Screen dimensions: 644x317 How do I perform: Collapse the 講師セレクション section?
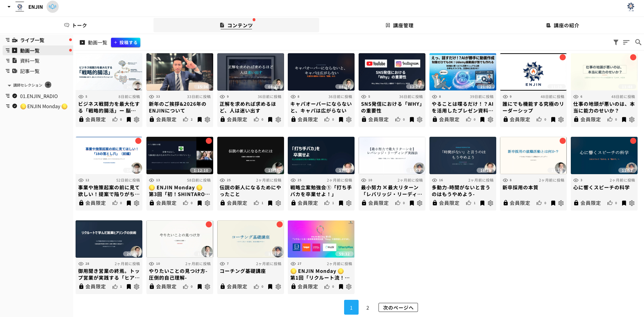(9, 85)
